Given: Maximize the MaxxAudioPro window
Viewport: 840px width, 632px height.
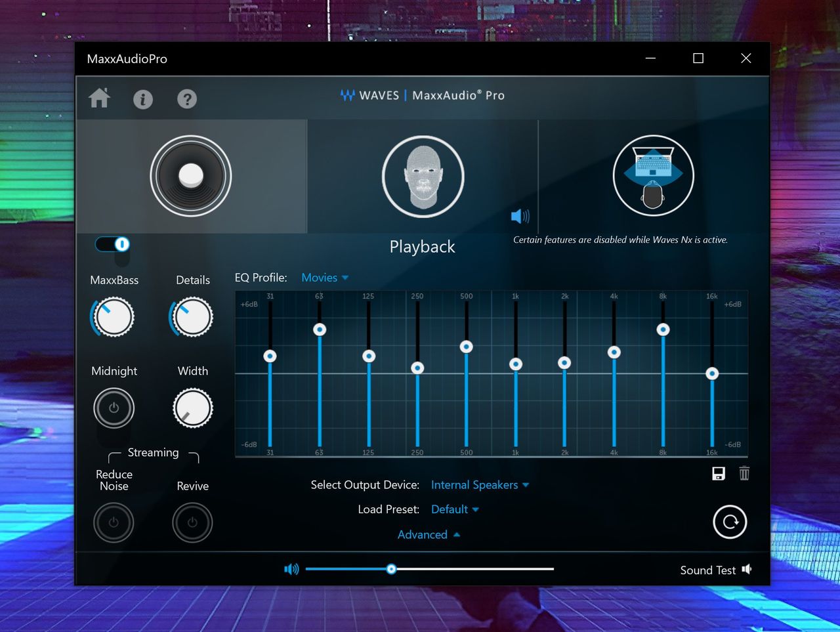Looking at the screenshot, I should [x=698, y=58].
